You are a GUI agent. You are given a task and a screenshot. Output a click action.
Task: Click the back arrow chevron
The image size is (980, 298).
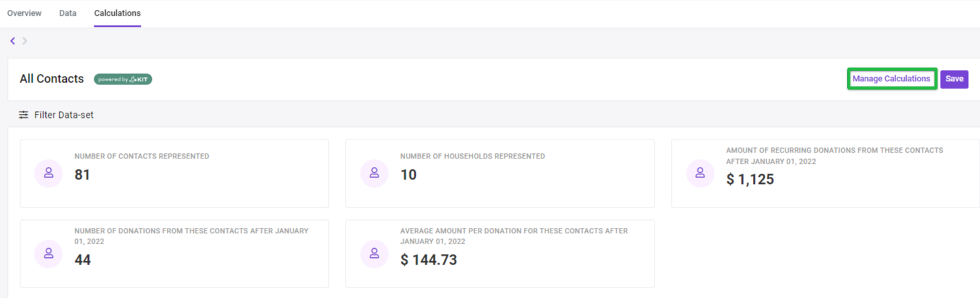tap(12, 41)
